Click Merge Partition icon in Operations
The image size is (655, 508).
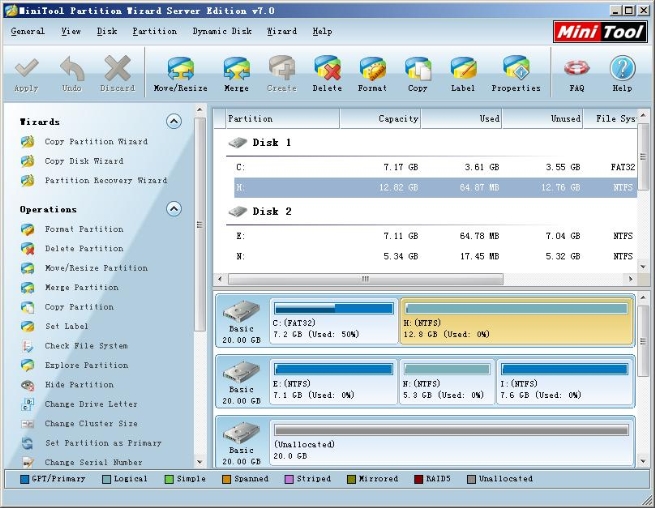[x=28, y=287]
